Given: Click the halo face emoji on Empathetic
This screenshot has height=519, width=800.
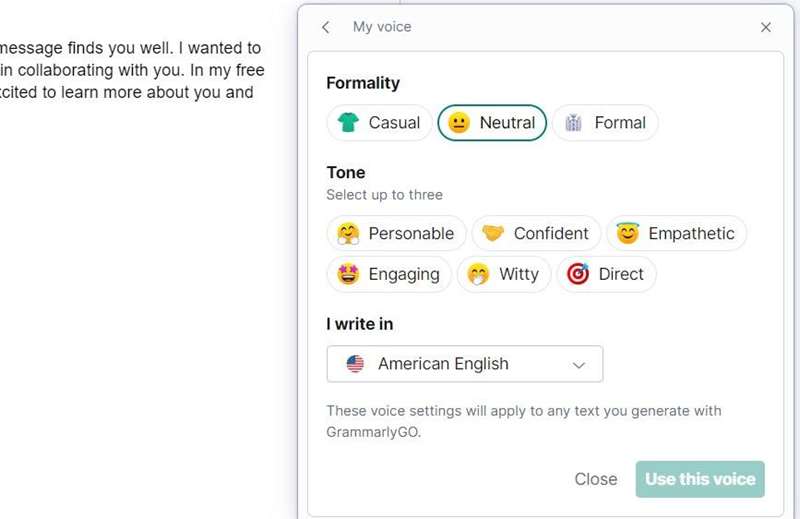Looking at the screenshot, I should (x=627, y=234).
